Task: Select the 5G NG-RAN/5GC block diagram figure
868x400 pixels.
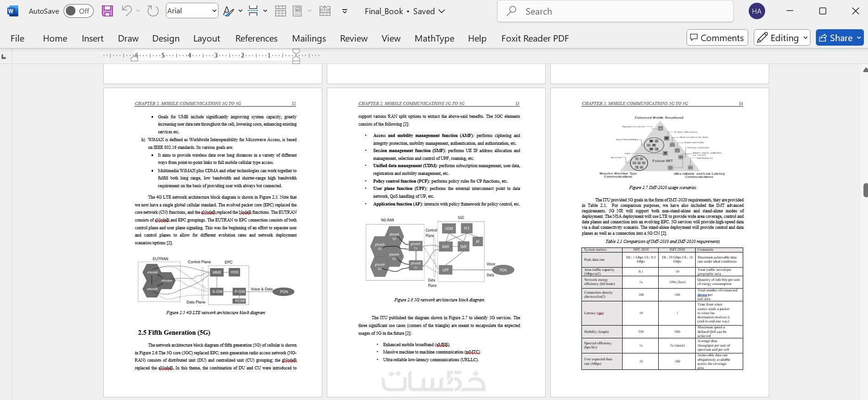Action: (x=440, y=252)
